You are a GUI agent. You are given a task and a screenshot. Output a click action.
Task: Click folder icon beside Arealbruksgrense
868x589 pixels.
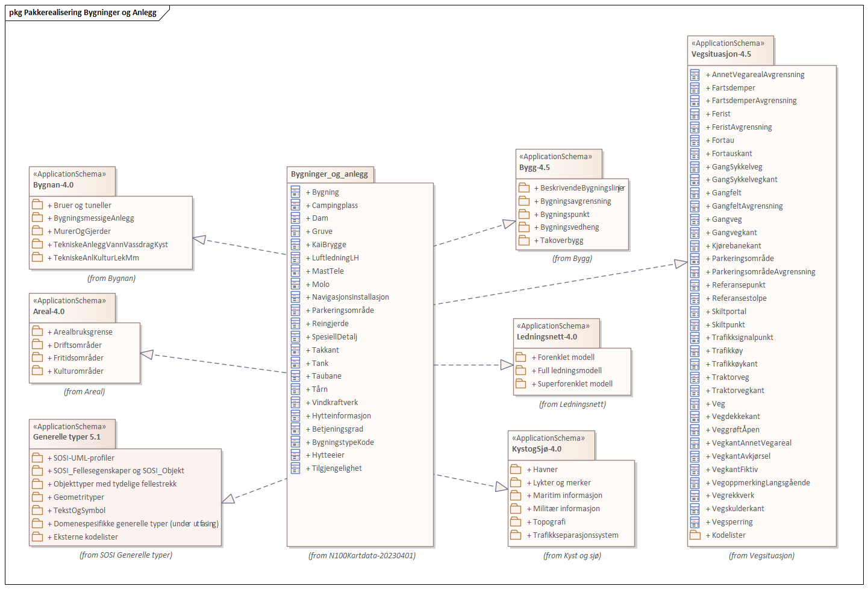click(x=37, y=331)
